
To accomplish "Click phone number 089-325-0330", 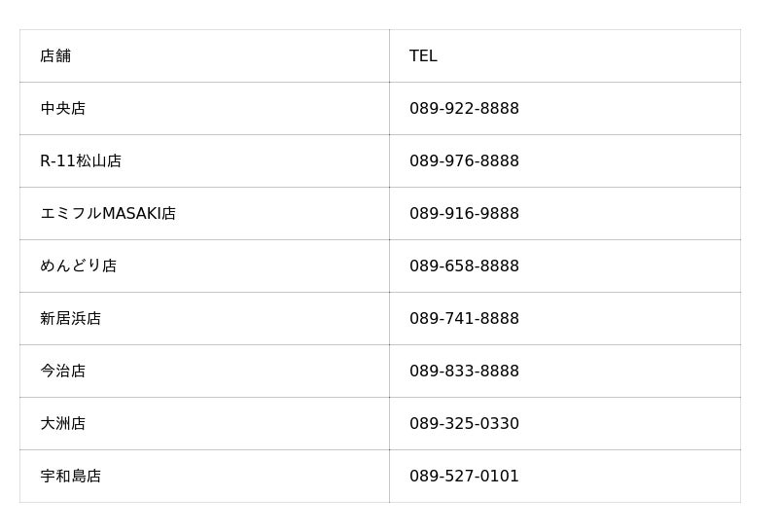I will point(464,424).
